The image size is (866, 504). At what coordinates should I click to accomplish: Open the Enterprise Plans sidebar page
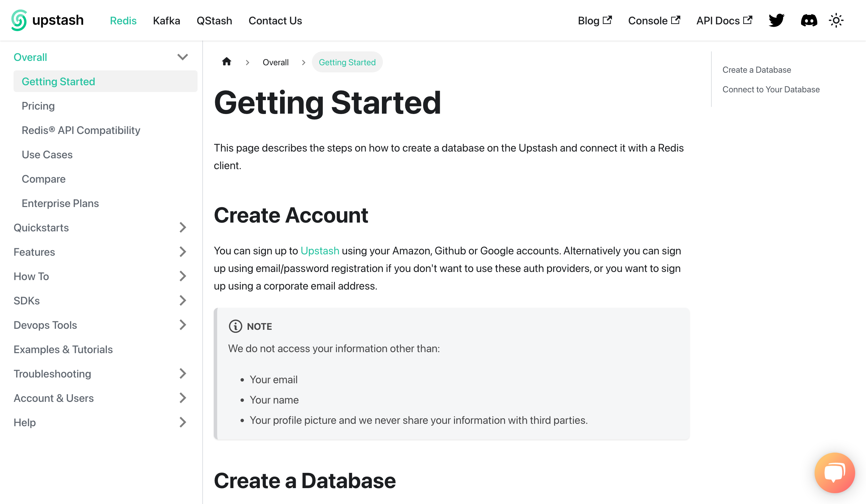[x=60, y=203]
